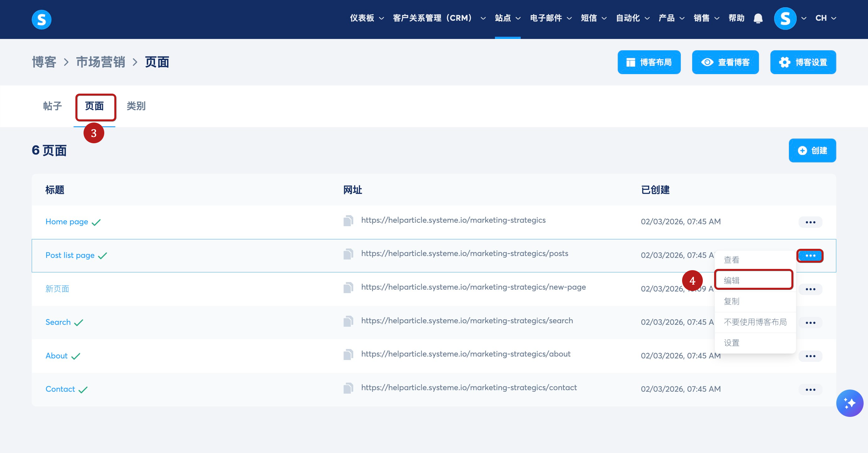
Task: Click the Systeme logo at top left
Action: tap(41, 19)
